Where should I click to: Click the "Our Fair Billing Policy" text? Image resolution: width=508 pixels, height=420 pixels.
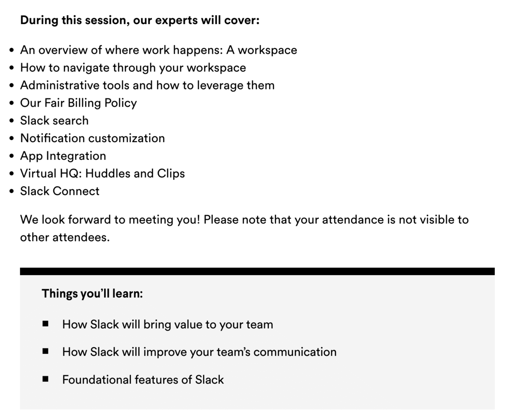[78, 103]
